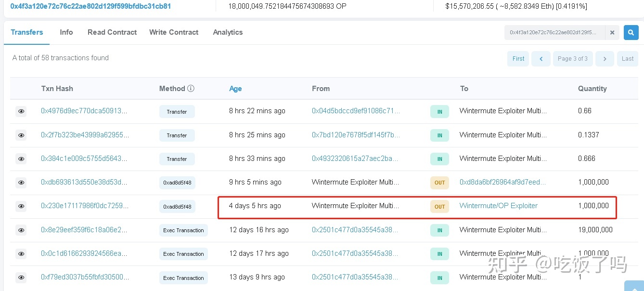Click the eye icon beside hash 0x384c1e009c5755d5643

(x=21, y=159)
